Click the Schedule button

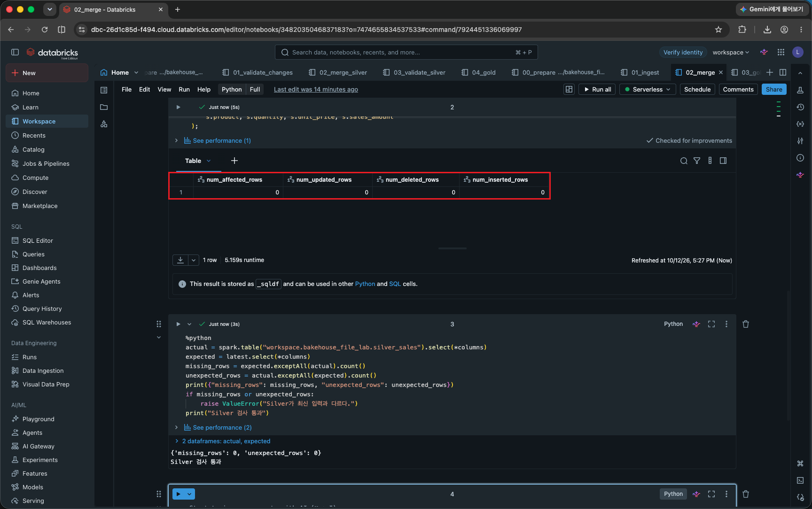[697, 89]
